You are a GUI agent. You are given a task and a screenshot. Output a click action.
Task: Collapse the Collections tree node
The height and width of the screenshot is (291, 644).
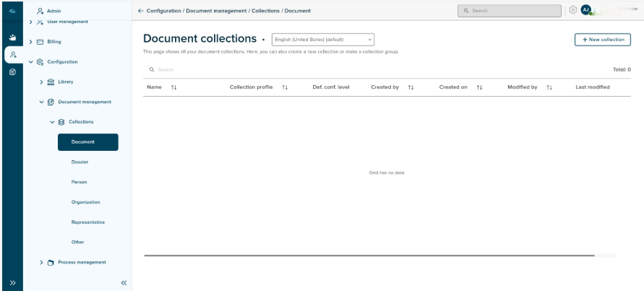pos(52,122)
